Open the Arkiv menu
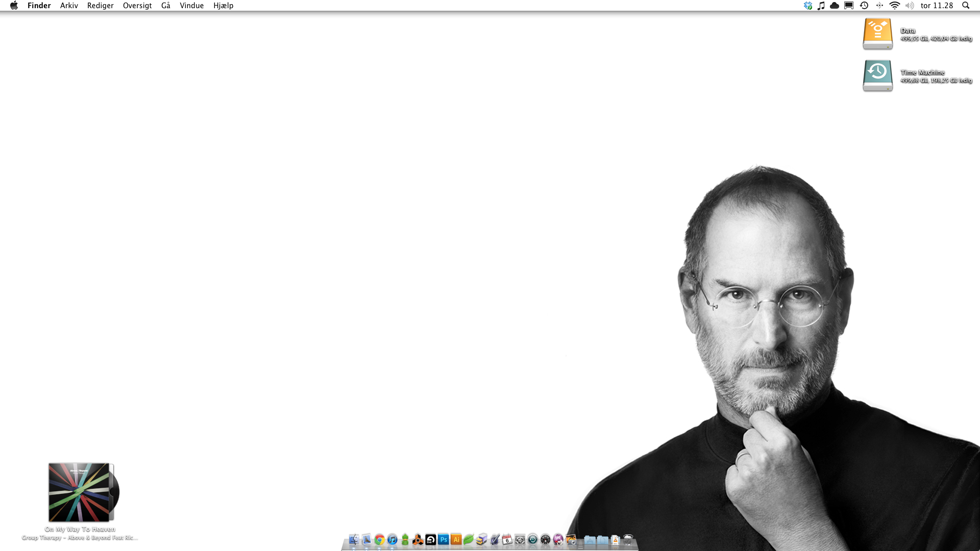 [x=69, y=6]
